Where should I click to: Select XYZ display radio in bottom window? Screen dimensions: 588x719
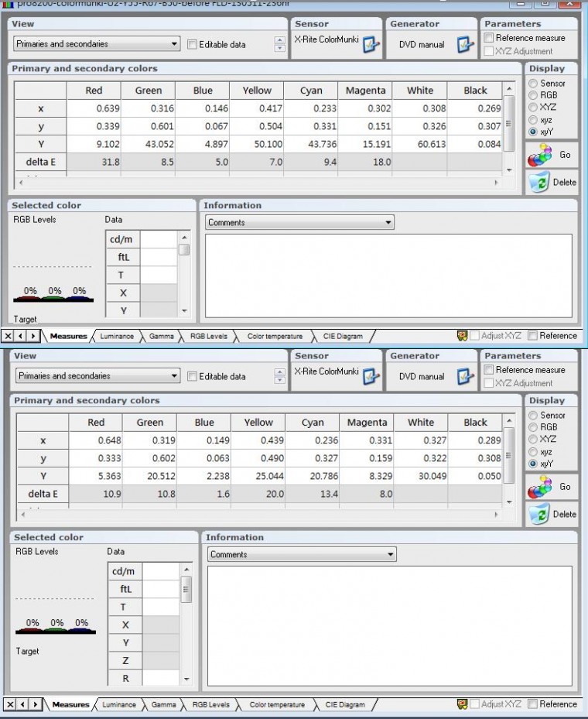(532, 440)
